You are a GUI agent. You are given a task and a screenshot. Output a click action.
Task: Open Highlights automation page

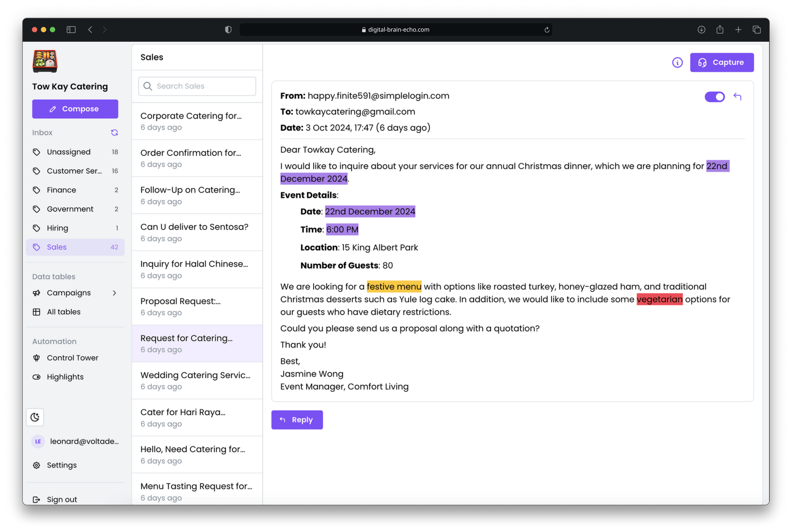75,377
